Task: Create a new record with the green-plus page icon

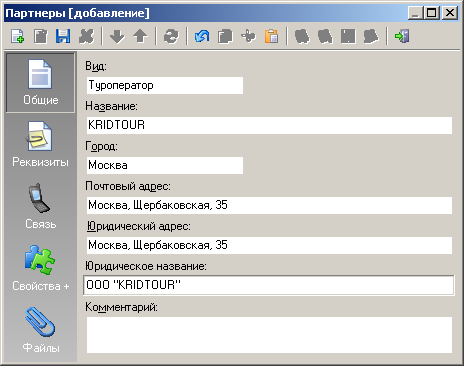Action: click(x=17, y=36)
